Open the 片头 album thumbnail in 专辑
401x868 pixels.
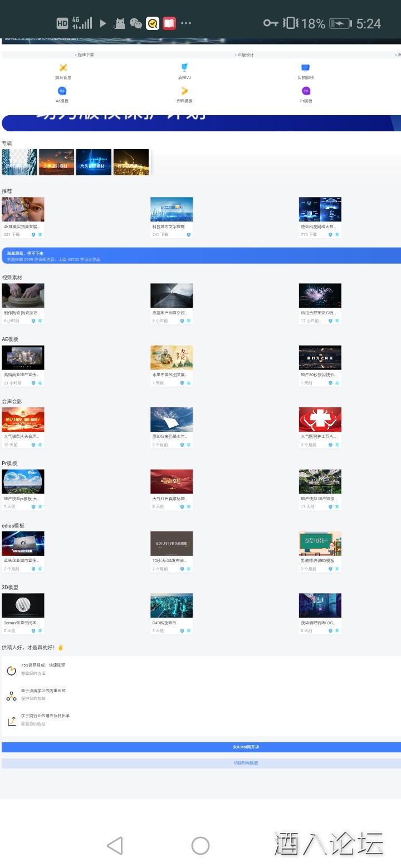point(94,162)
